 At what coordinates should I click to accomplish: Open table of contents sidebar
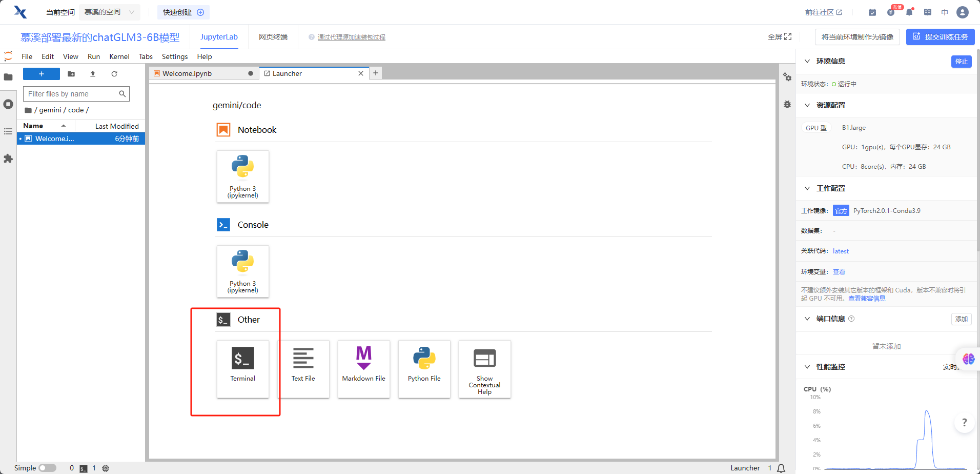8,131
